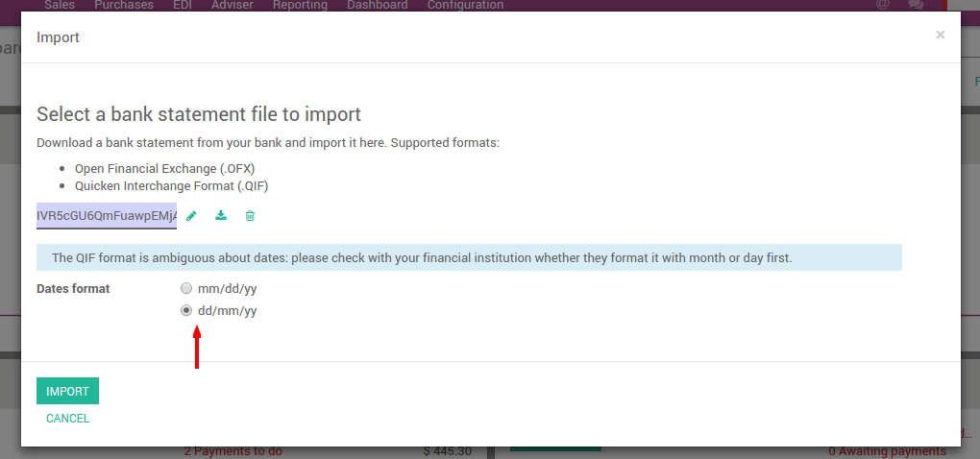
Task: Go to the EDI menu
Action: (x=184, y=5)
